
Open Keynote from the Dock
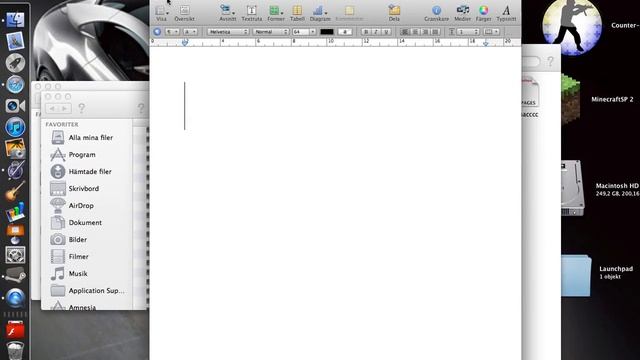tap(16, 234)
